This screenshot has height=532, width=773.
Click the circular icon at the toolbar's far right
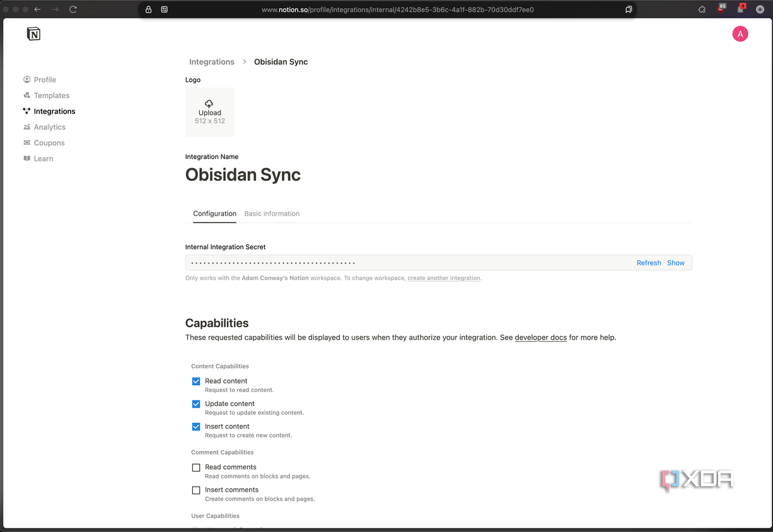pyautogui.click(x=760, y=9)
